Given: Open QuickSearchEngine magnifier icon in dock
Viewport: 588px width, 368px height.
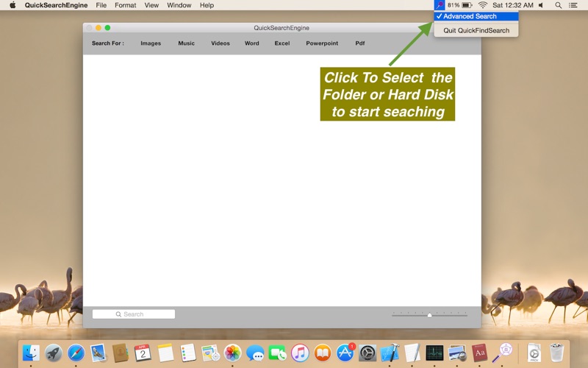Looking at the screenshot, I should tap(502, 353).
